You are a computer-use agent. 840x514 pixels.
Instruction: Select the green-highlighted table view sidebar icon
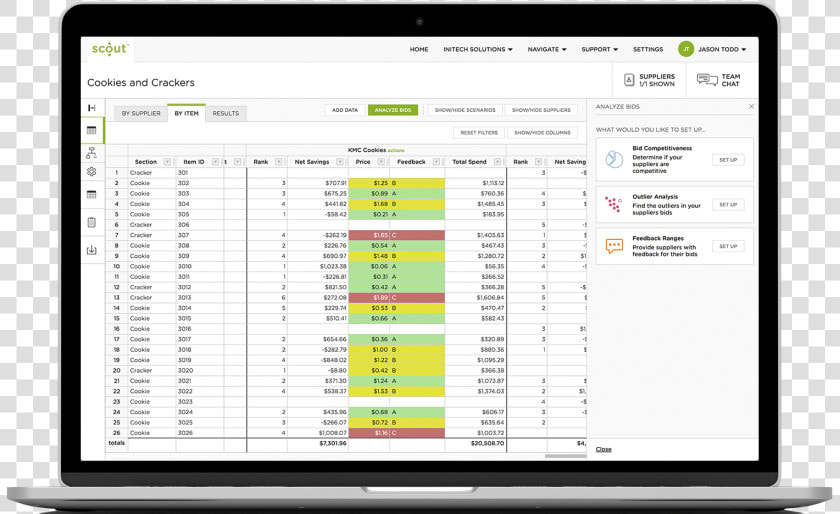pos(92,130)
